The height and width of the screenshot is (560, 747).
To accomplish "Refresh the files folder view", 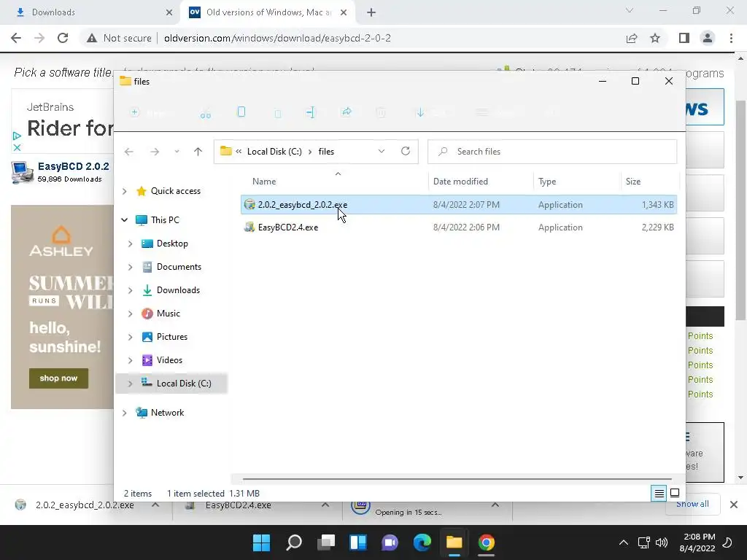I will tap(406, 152).
